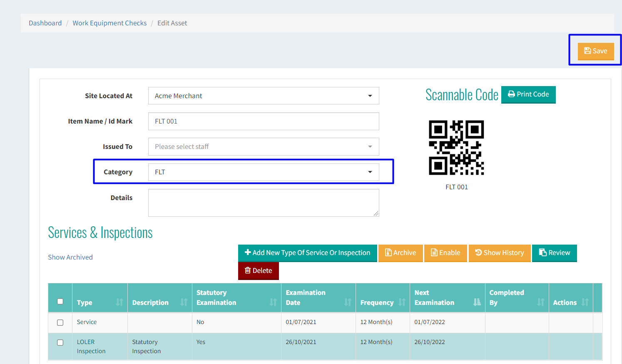Sort by Actions column arrows
Screen dimensions: 622x364
pos(585,302)
